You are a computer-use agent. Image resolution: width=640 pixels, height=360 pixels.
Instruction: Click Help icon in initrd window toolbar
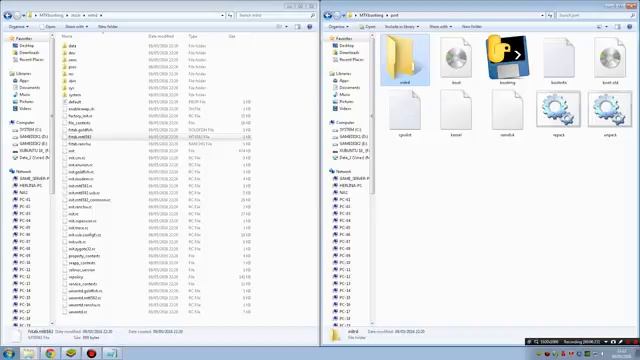coord(310,27)
